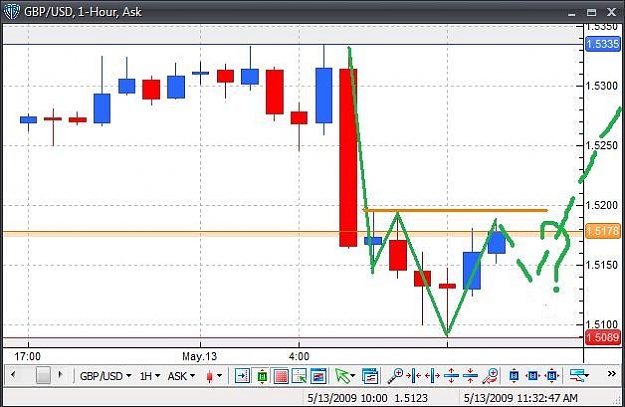Click the large red bearish candle body

[348, 157]
